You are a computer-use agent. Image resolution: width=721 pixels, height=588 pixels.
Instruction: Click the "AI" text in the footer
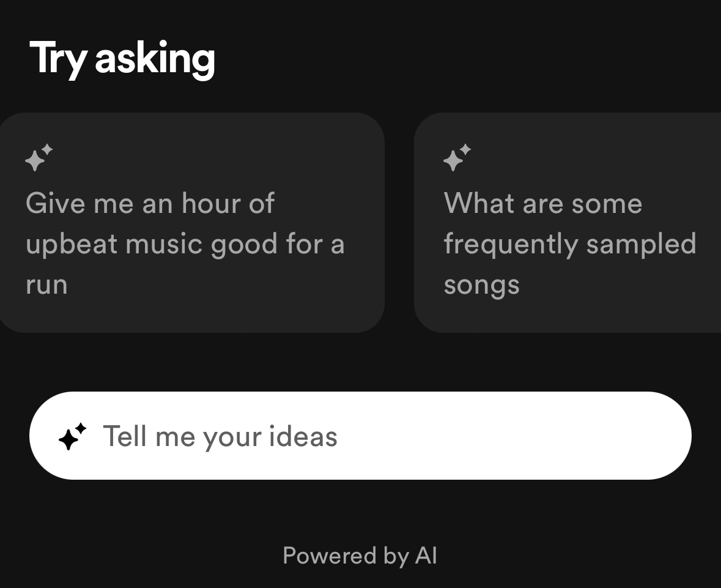tap(426, 556)
